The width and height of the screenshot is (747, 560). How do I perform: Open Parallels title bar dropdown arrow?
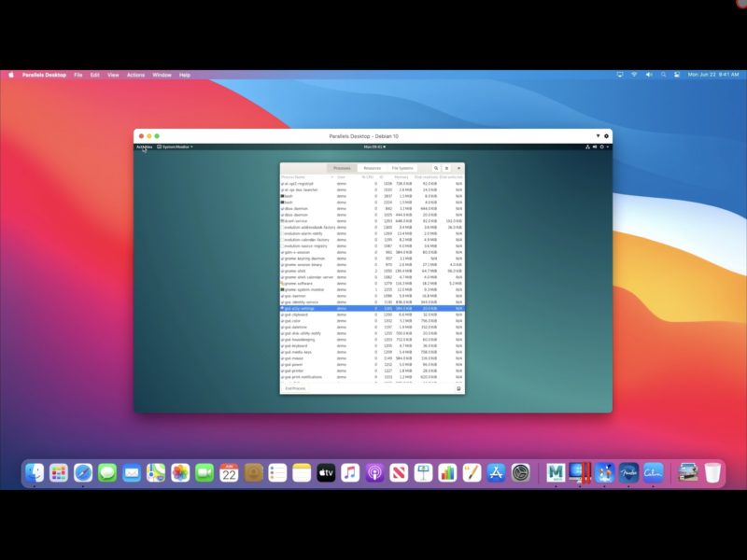click(x=598, y=136)
